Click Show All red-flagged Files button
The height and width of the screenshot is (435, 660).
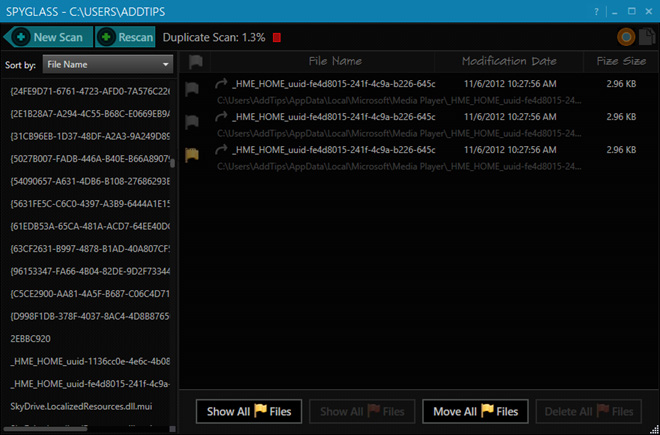point(362,411)
